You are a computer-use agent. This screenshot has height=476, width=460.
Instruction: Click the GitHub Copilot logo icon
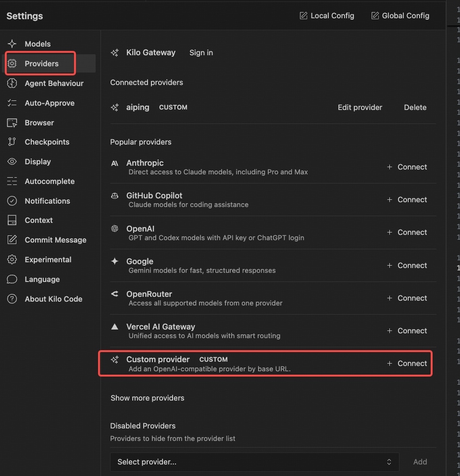114,196
